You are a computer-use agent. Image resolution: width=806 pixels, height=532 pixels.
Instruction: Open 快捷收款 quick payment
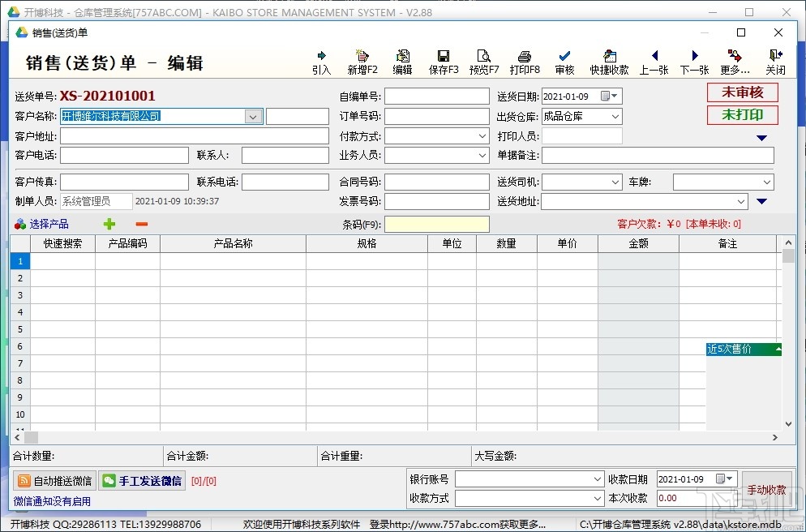[609, 62]
